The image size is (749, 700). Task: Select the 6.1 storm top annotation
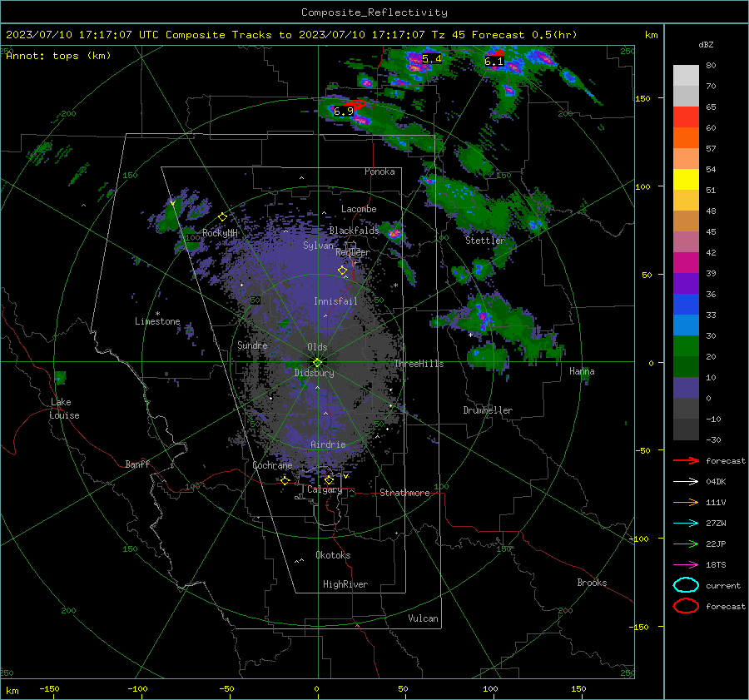[494, 61]
